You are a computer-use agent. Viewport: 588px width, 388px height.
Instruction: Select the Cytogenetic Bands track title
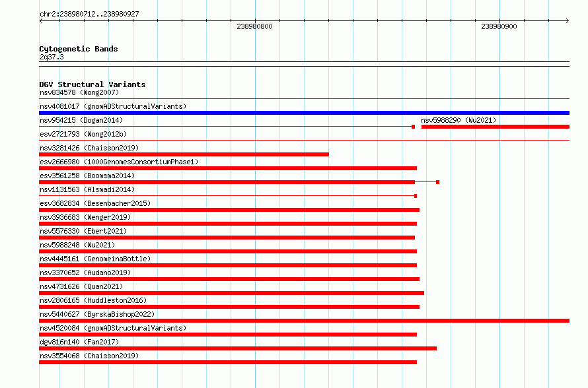pos(79,49)
